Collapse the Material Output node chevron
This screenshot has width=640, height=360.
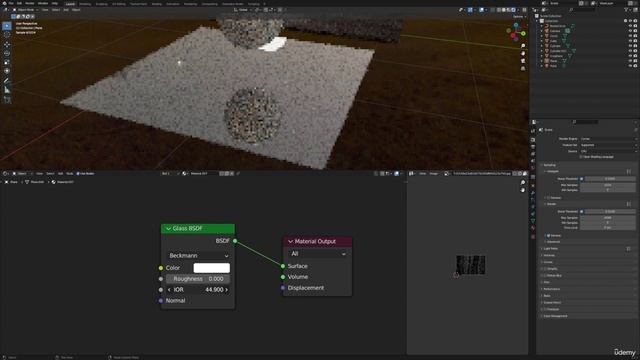290,242
